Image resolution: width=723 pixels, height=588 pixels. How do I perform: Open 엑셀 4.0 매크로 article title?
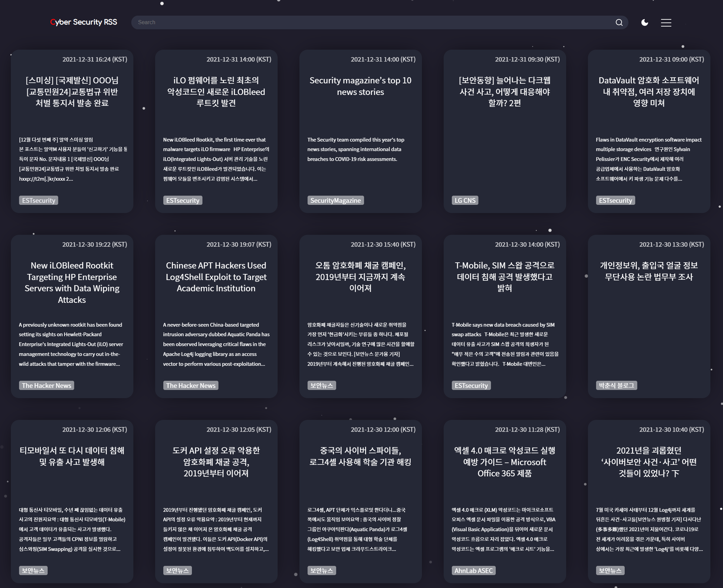click(x=505, y=462)
